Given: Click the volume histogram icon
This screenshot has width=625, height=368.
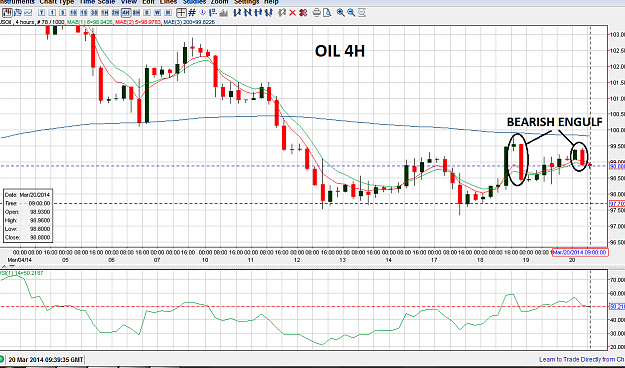Looking at the screenshot, I should tap(223, 13).
